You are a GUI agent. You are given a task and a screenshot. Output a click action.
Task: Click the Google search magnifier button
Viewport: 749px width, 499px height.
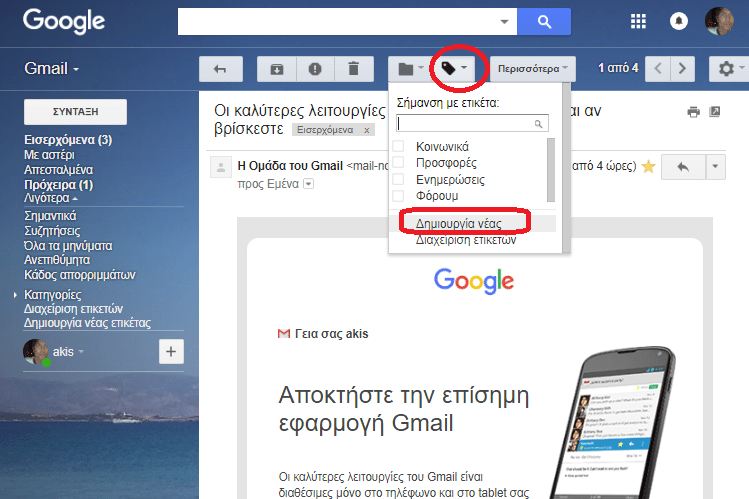pyautogui.click(x=544, y=21)
